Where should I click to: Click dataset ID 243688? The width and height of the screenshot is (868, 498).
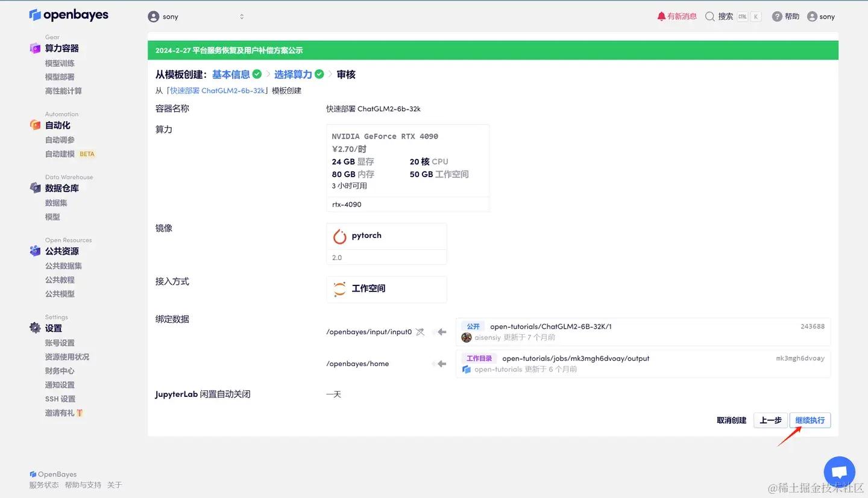pyautogui.click(x=813, y=326)
